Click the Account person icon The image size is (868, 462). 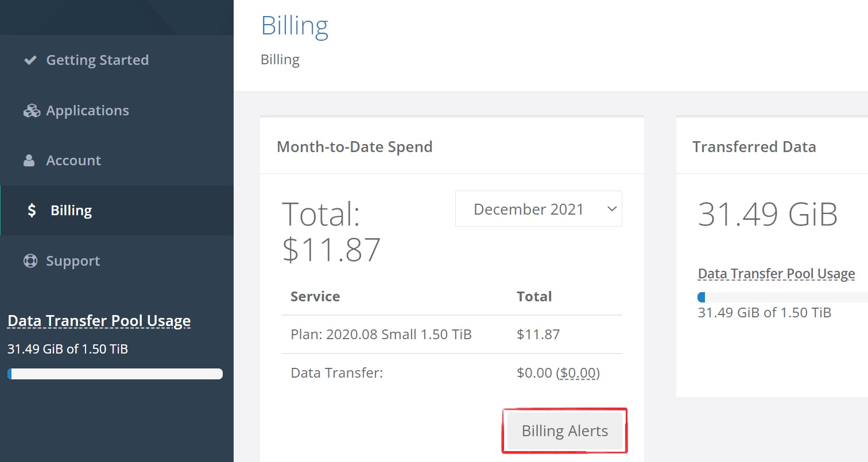pos(29,161)
